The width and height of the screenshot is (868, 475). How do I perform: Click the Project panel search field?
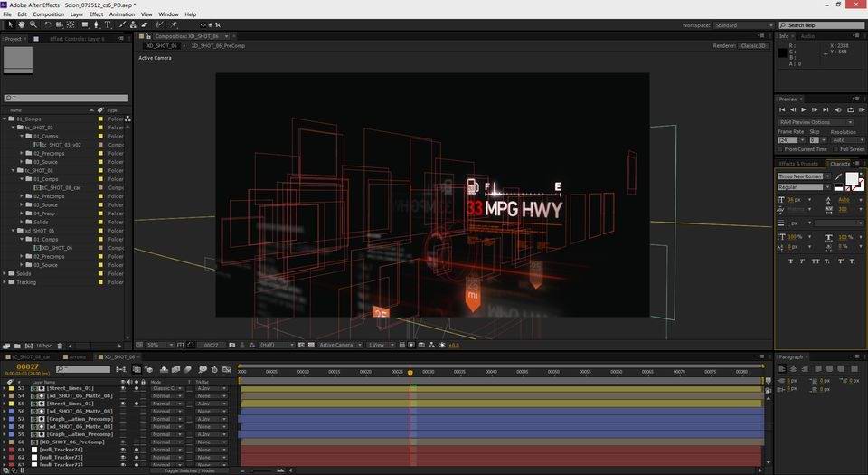[x=66, y=98]
